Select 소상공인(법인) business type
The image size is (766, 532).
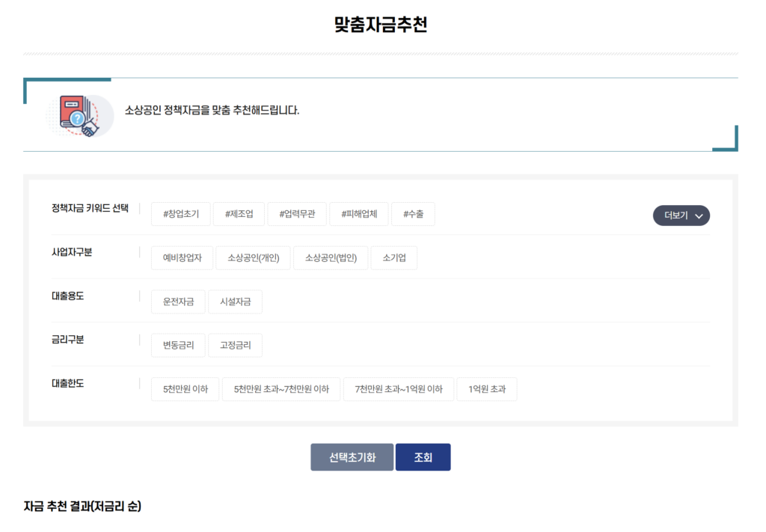(x=331, y=258)
